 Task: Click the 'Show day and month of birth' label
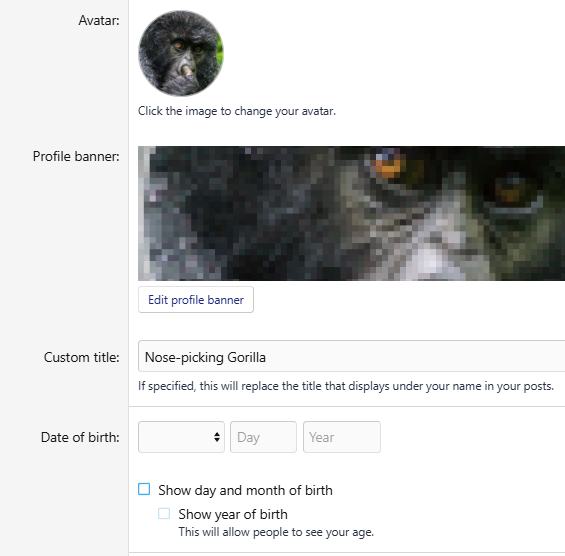pos(245,490)
